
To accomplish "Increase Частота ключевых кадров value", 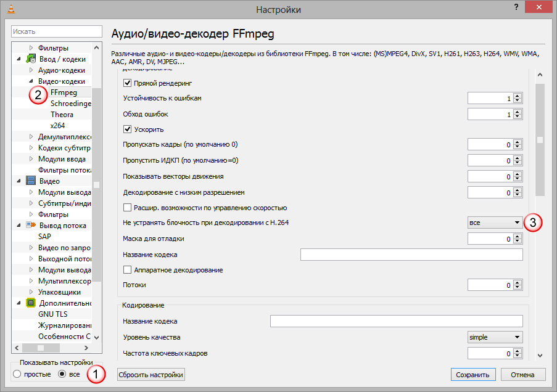I will pyautogui.click(x=518, y=351).
